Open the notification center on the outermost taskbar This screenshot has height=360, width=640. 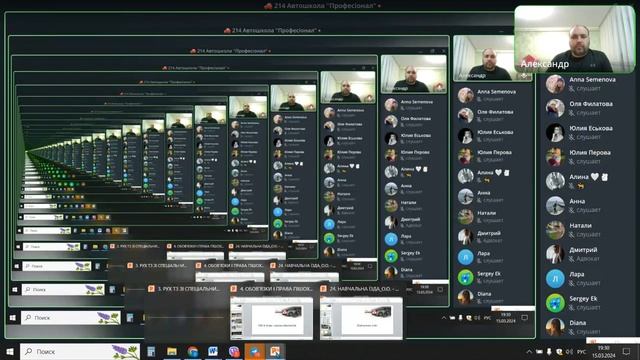coord(627,351)
